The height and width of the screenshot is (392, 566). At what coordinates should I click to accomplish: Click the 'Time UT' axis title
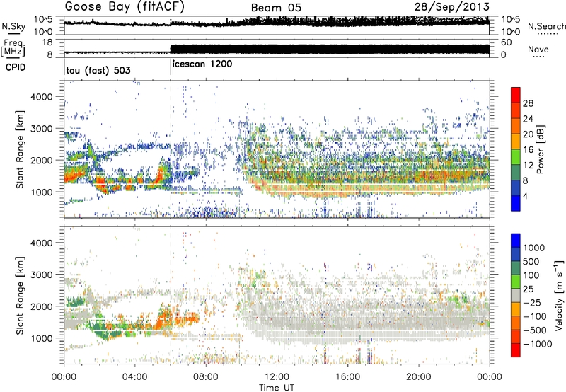click(x=277, y=388)
